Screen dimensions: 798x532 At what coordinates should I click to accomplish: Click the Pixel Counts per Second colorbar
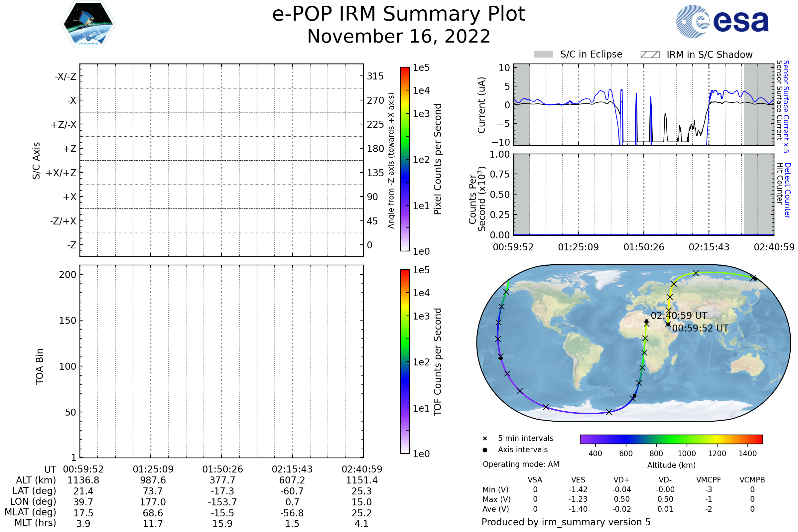click(x=405, y=159)
